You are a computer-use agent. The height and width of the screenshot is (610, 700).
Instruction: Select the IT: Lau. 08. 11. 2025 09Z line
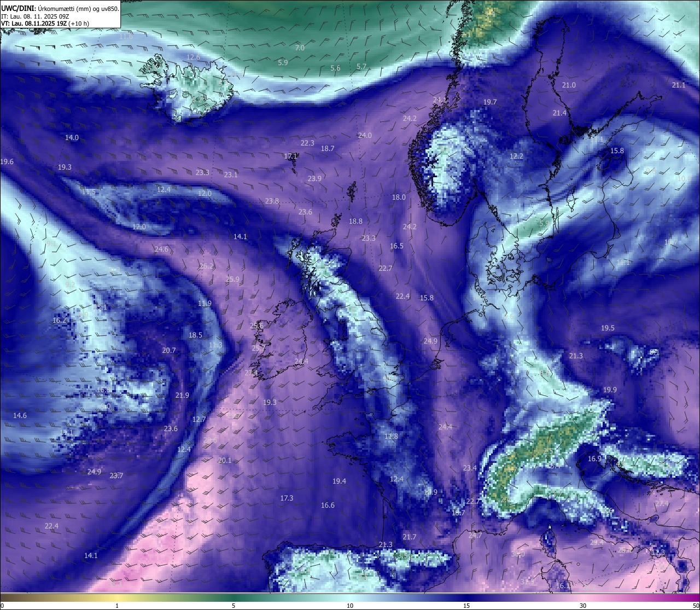(35, 16)
